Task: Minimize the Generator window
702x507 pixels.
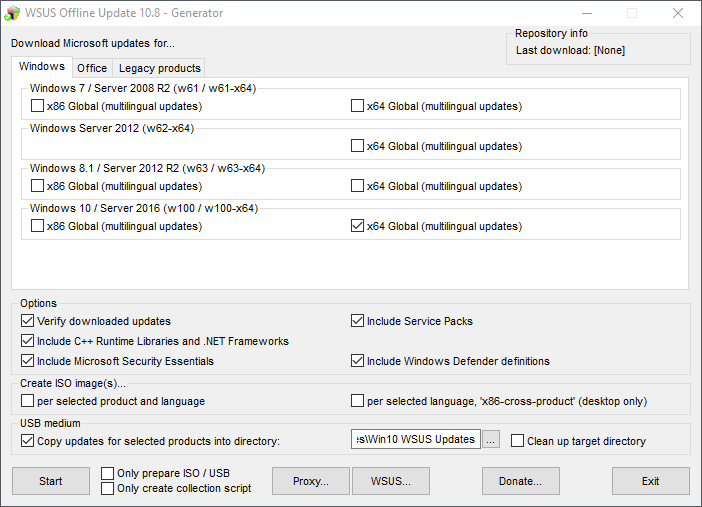Action: [587, 13]
